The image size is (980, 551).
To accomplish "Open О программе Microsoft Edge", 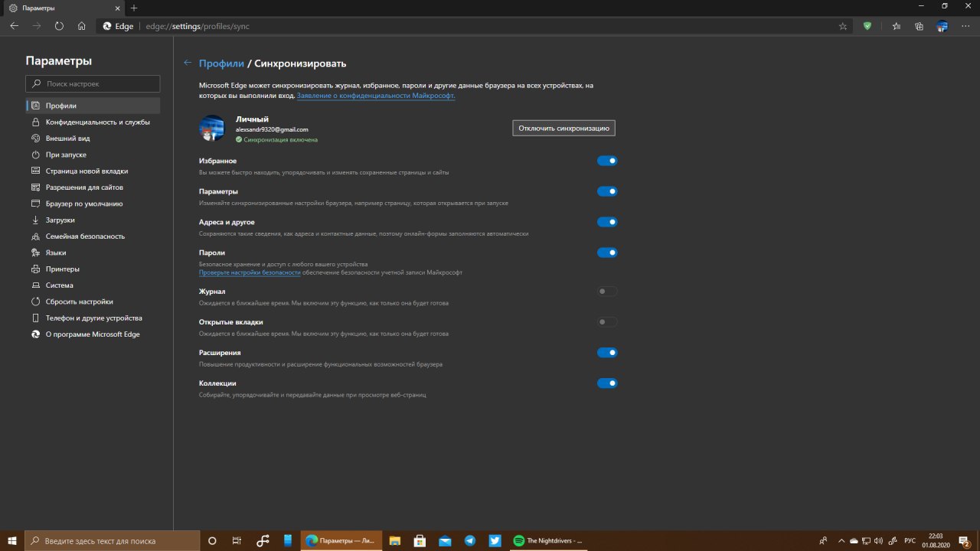I will click(x=93, y=334).
